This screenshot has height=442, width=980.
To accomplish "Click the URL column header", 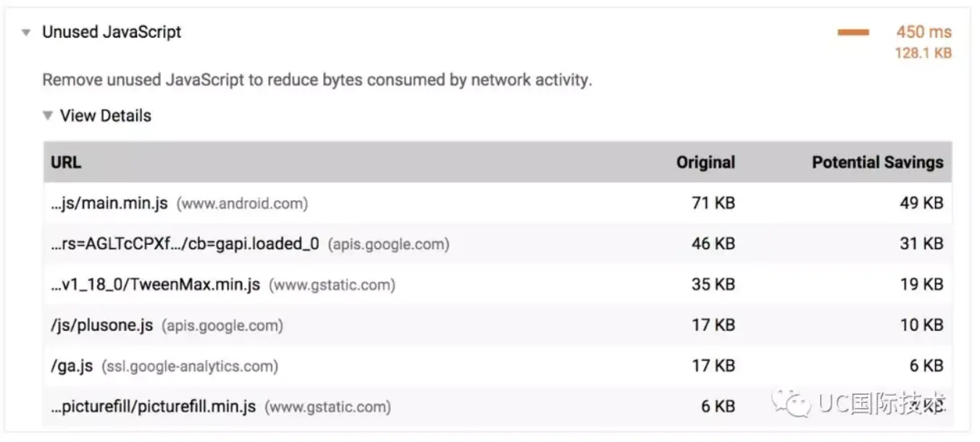I will (66, 162).
